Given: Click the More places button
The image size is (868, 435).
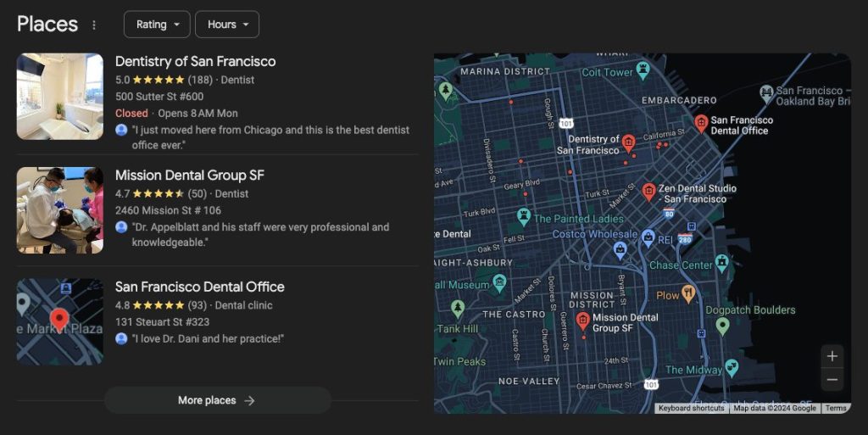Looking at the screenshot, I should 218,400.
